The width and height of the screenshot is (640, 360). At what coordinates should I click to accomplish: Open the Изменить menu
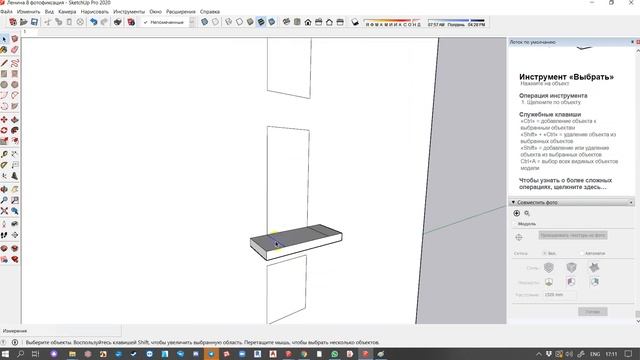pyautogui.click(x=29, y=11)
